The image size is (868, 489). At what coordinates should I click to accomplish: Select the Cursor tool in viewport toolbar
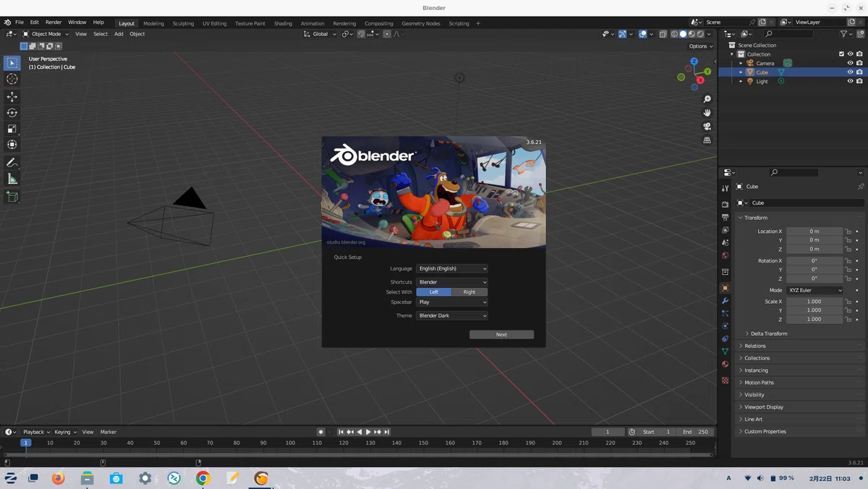[12, 79]
